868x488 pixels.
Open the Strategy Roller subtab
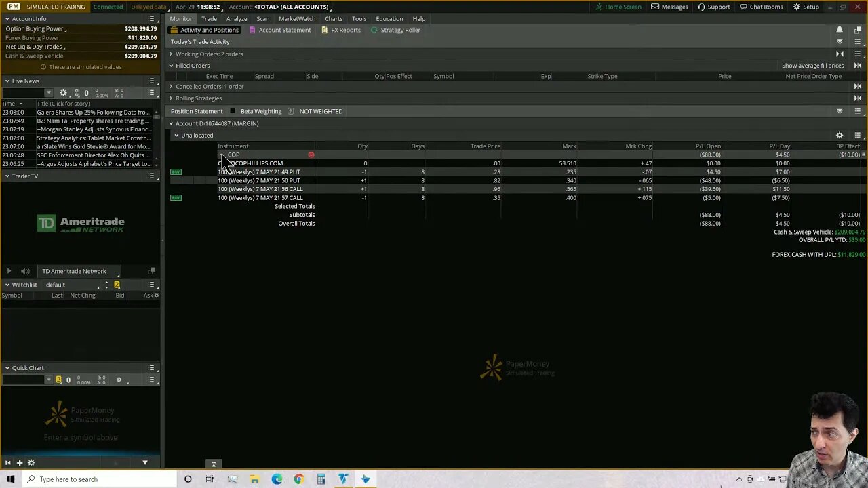[x=395, y=30]
